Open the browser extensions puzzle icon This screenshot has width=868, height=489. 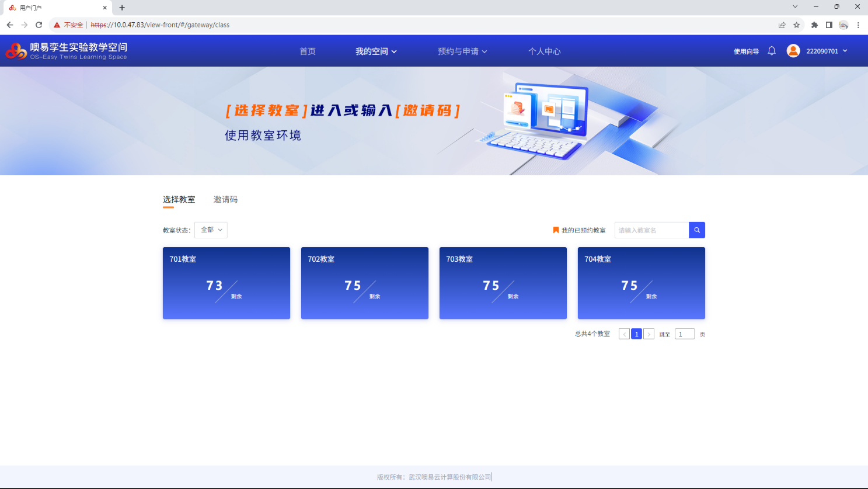[814, 25]
